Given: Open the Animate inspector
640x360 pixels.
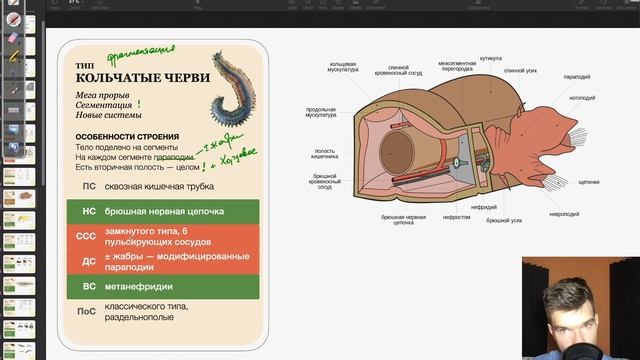Looking at the screenshot, I should (x=604, y=4).
